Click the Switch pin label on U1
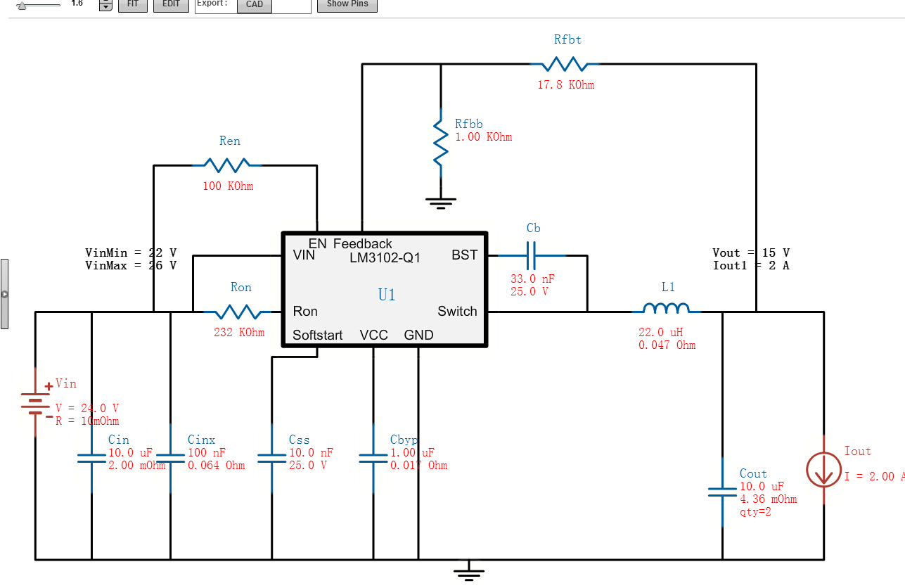This screenshot has width=905, height=588. click(457, 312)
